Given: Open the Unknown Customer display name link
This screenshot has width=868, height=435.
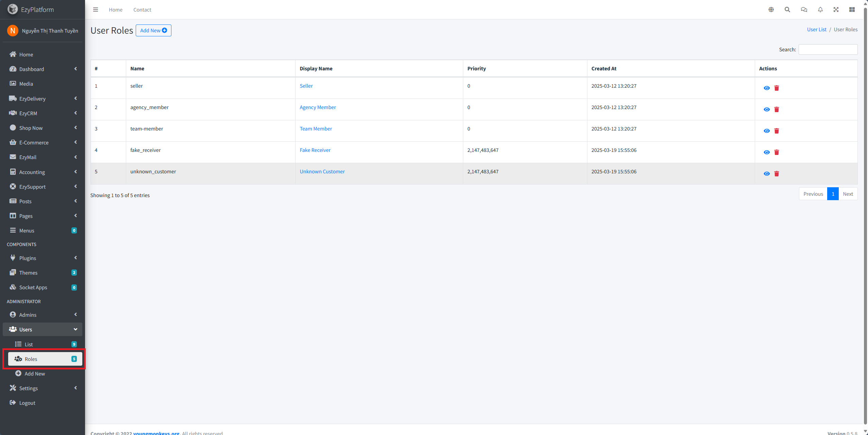Looking at the screenshot, I should (x=322, y=172).
